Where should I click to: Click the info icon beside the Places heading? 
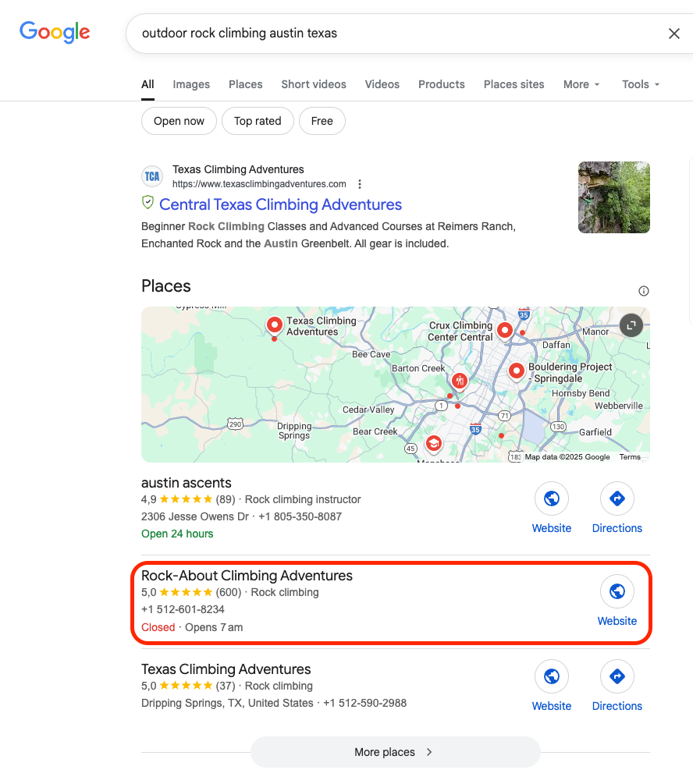pos(643,290)
